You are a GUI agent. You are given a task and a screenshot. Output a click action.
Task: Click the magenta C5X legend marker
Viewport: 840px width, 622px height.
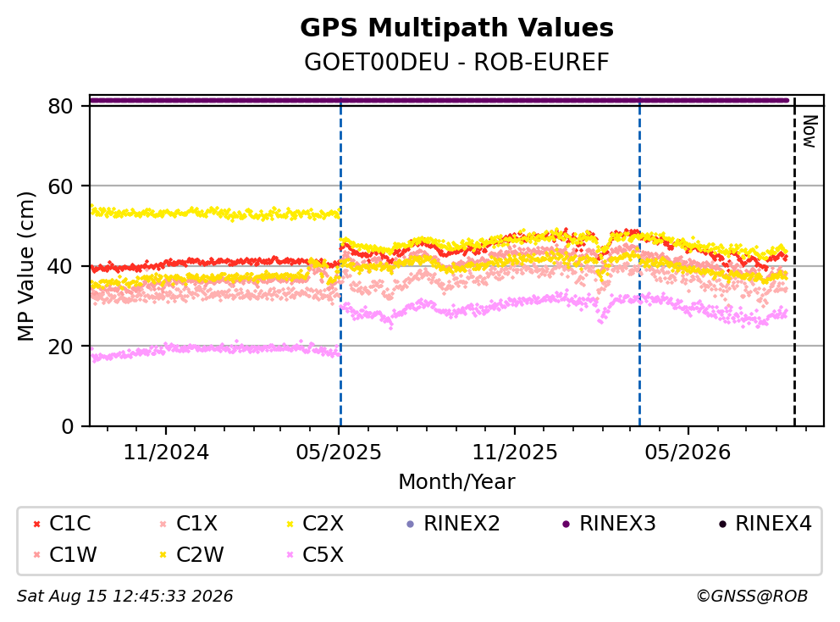tap(291, 555)
